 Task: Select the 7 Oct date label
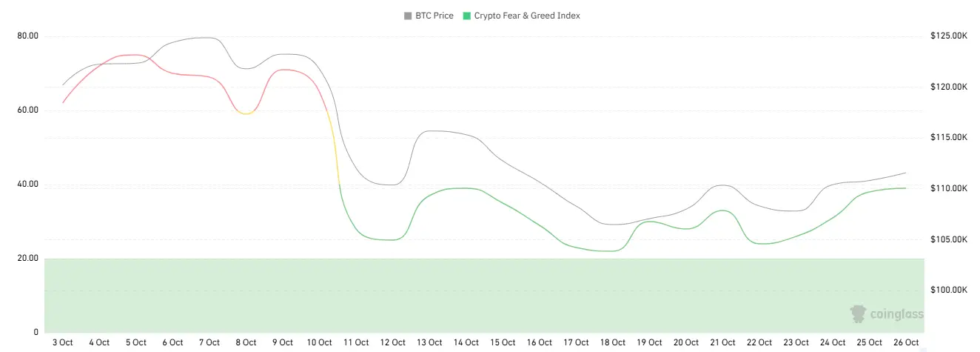pos(209,342)
